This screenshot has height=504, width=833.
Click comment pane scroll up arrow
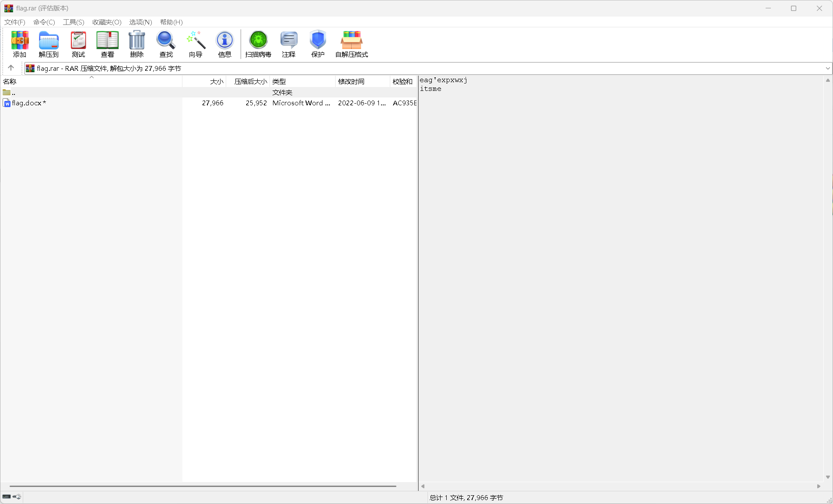click(828, 80)
